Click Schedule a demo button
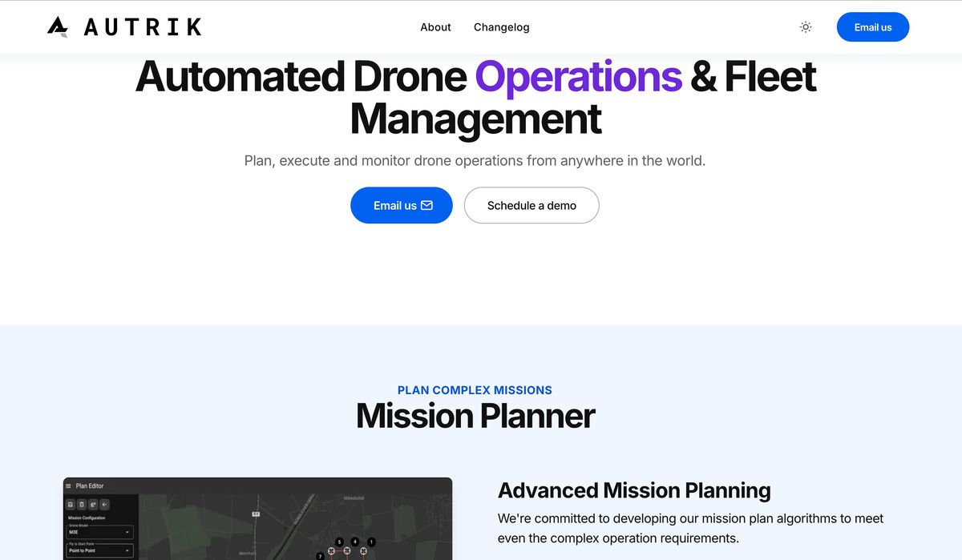 tap(532, 205)
